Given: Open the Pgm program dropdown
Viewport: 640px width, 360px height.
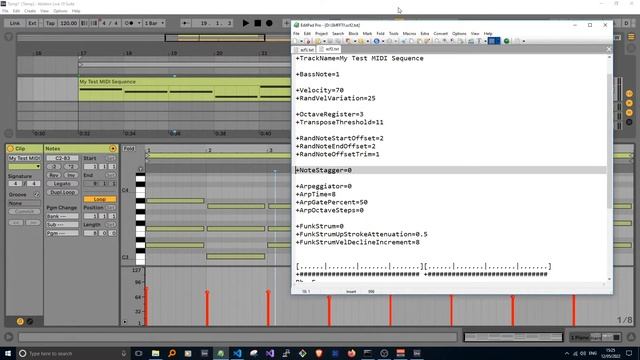Looking at the screenshot, I should point(62,233).
